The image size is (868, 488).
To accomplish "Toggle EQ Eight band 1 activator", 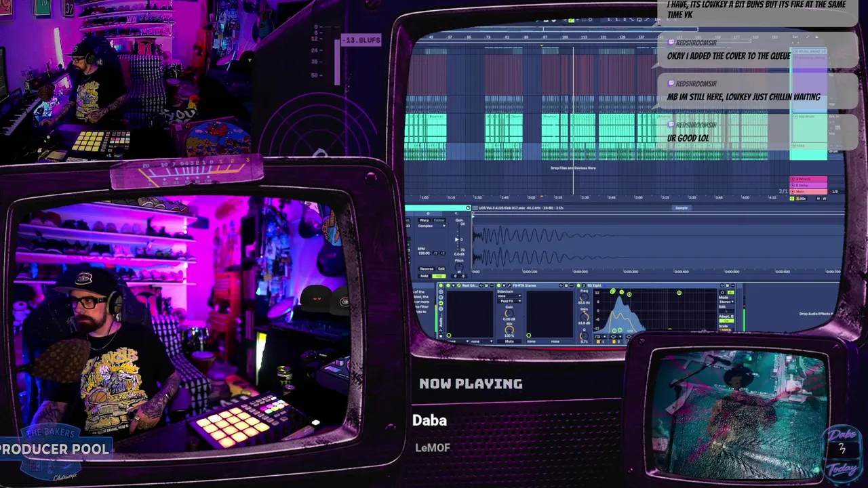I will point(598,342).
